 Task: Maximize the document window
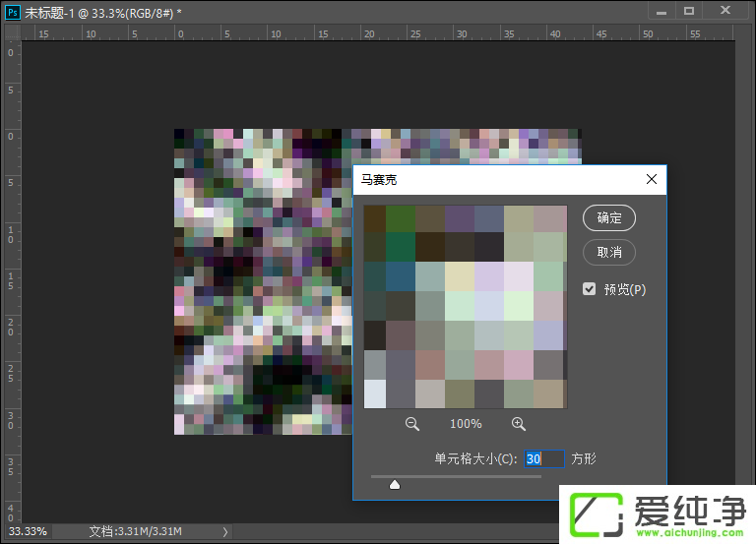(x=689, y=11)
